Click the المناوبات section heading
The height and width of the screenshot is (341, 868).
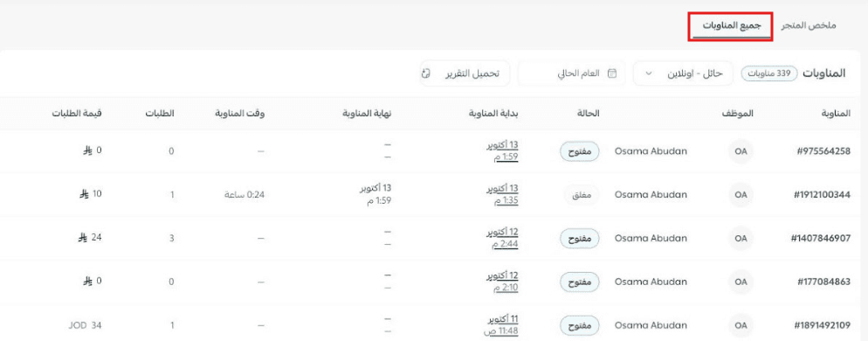824,73
